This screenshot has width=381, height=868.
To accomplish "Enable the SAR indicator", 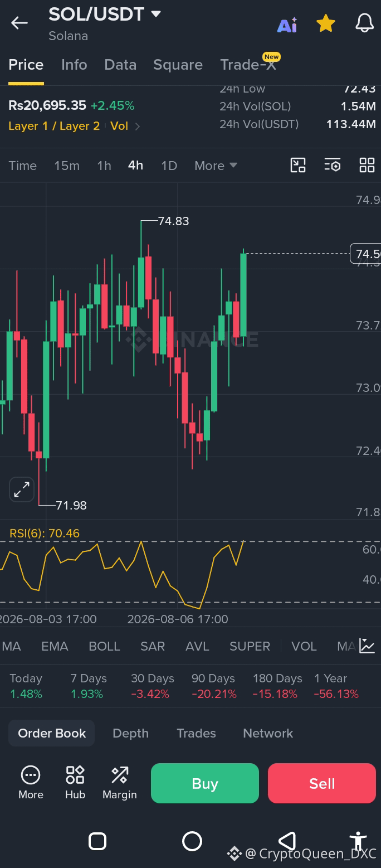I will (x=153, y=646).
